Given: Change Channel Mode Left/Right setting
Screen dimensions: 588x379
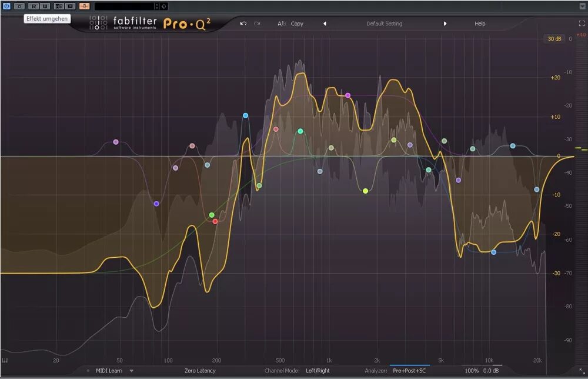Looking at the screenshot, I should click(318, 371).
